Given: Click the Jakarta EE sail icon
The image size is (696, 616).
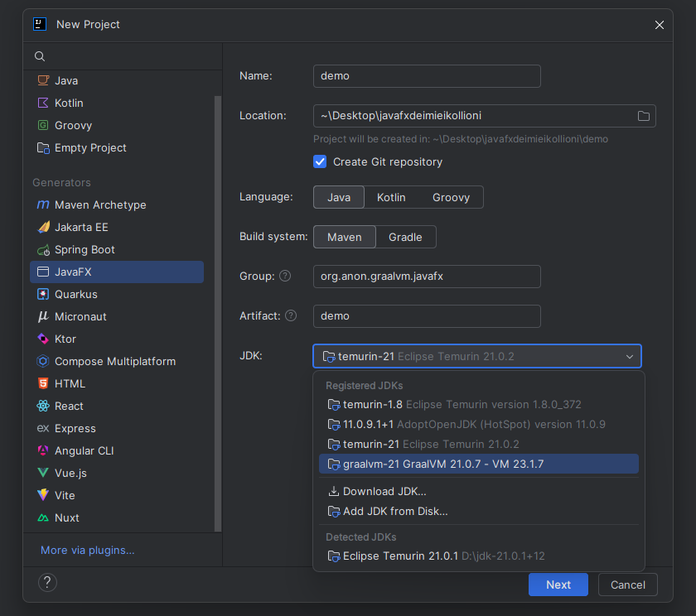Looking at the screenshot, I should (x=43, y=227).
